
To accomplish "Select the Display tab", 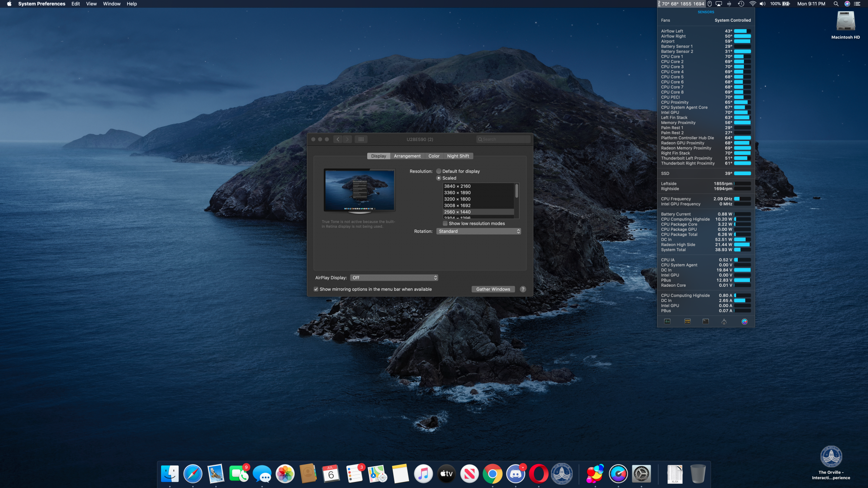I will pos(378,156).
